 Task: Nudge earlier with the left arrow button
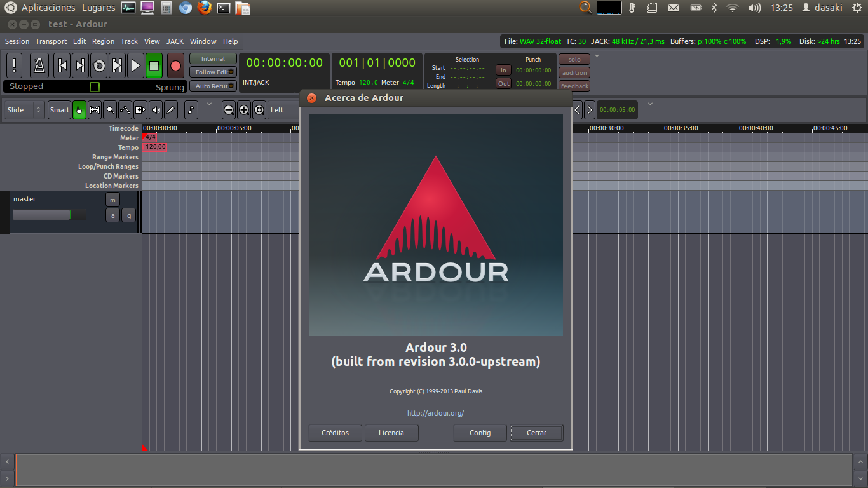pyautogui.click(x=577, y=110)
